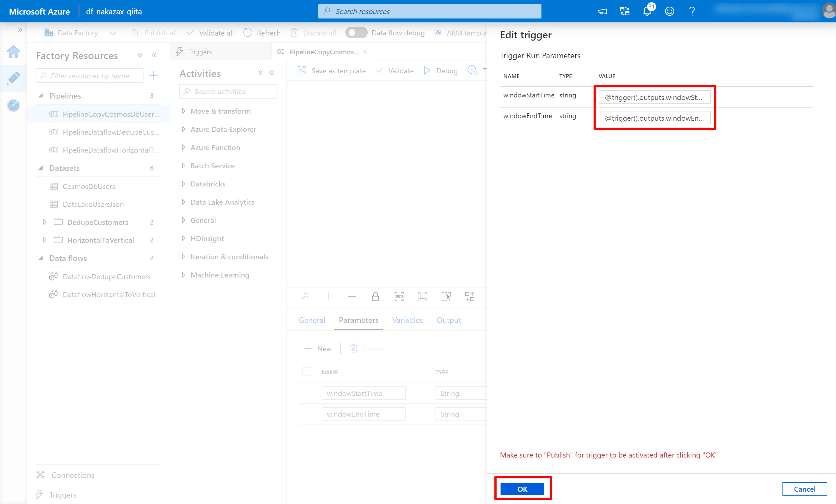Open the help question mark icon

tap(692, 11)
